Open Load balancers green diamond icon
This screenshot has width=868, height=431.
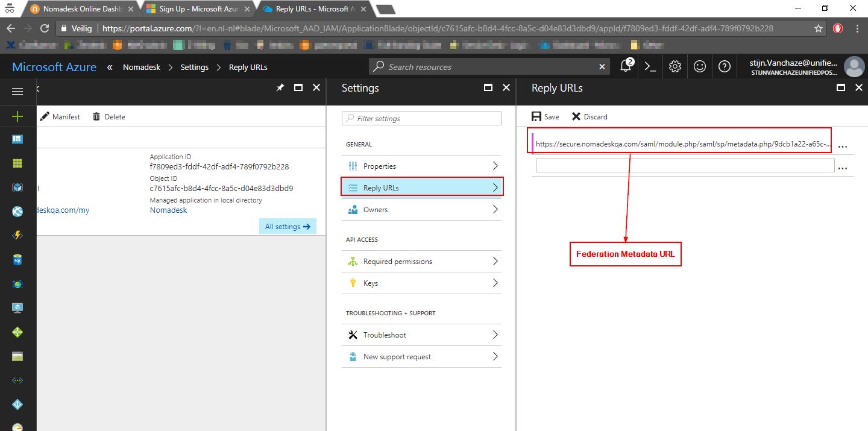click(x=17, y=332)
